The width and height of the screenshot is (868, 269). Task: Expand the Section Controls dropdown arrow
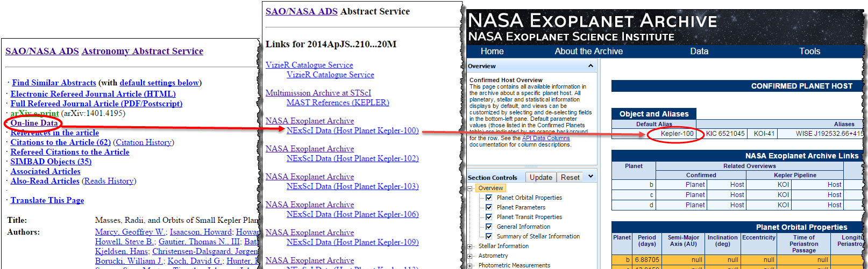tap(590, 177)
